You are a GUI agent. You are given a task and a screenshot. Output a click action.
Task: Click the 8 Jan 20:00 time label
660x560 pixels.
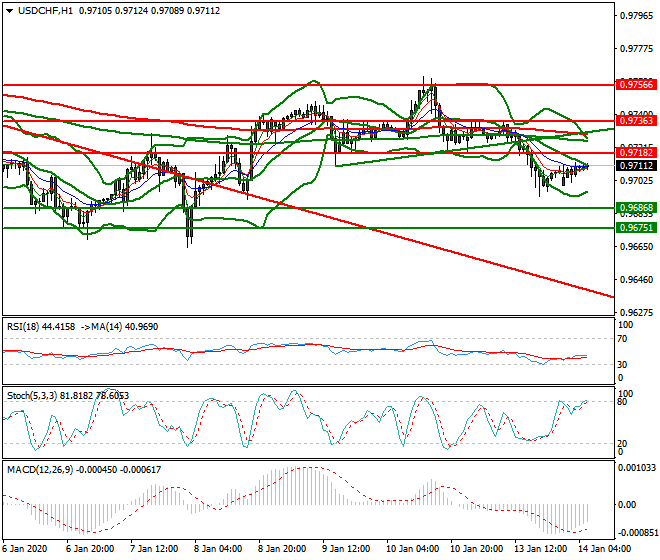pos(282,549)
